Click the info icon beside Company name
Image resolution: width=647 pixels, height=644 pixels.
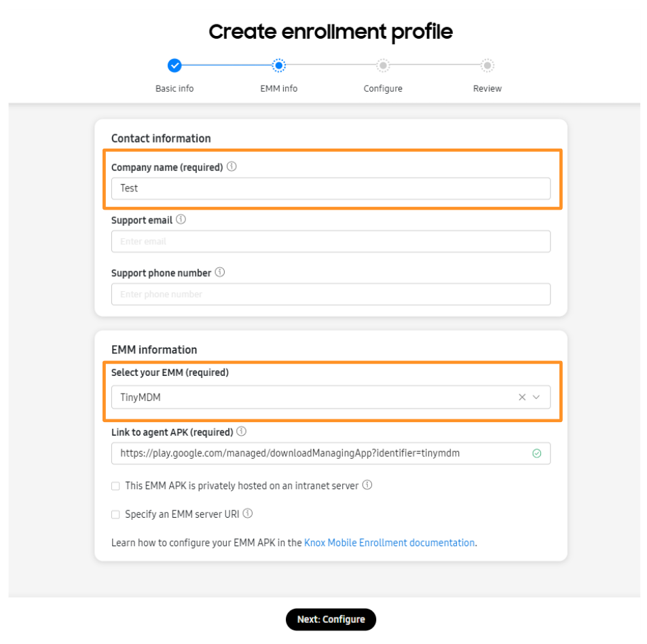tap(232, 167)
